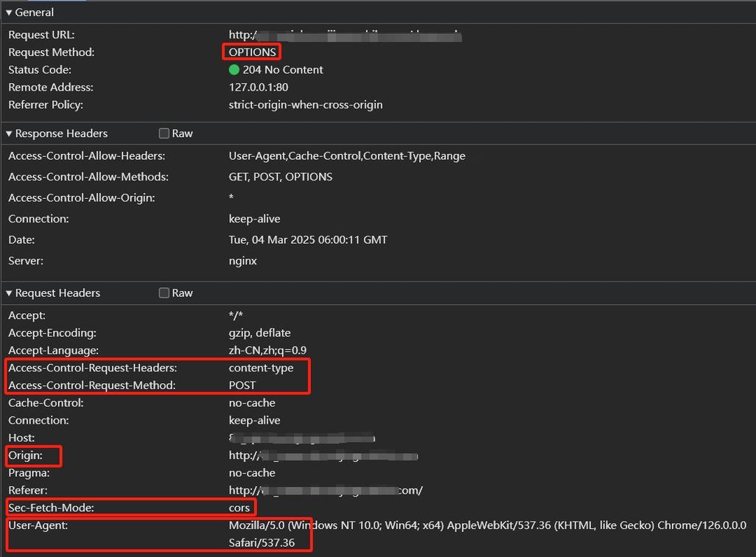Click the Referer header label
756x557 pixels.
click(28, 491)
